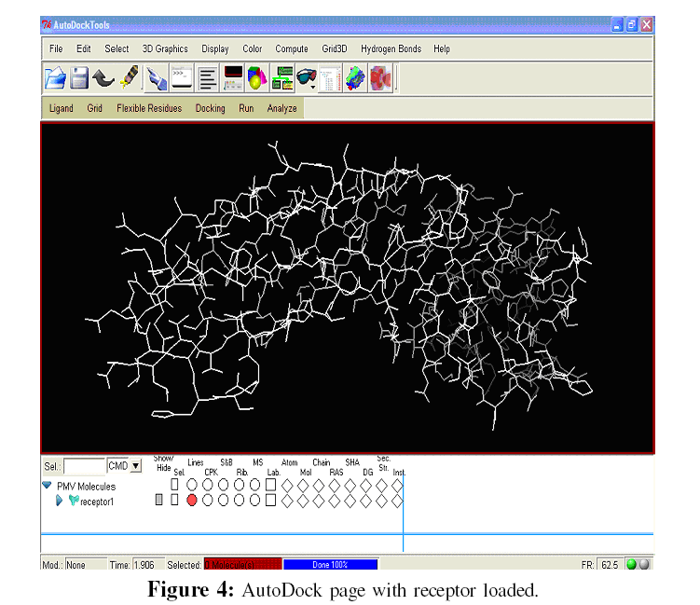Click the undo arrow toolbar icon
The height and width of the screenshot is (605, 700).
point(103,78)
